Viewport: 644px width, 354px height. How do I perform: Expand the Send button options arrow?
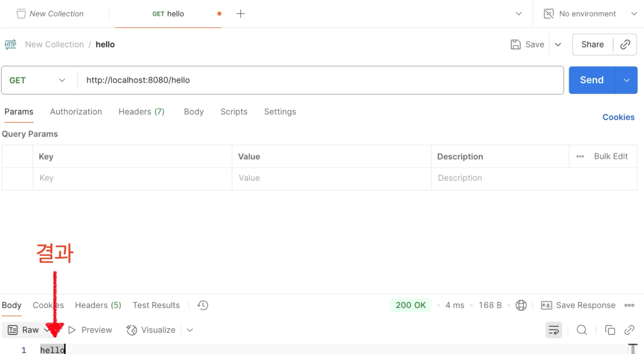[x=626, y=80]
